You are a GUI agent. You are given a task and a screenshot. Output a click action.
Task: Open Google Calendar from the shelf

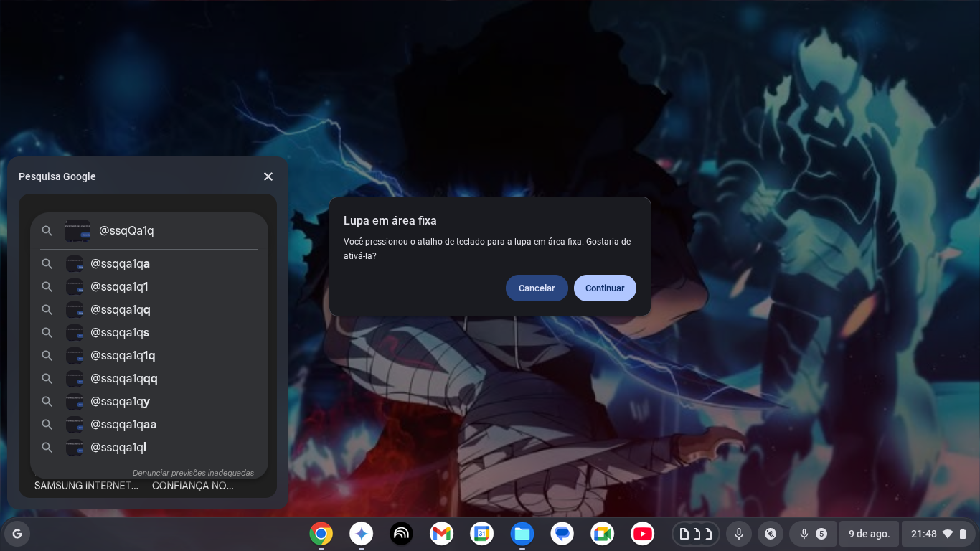pos(482,534)
